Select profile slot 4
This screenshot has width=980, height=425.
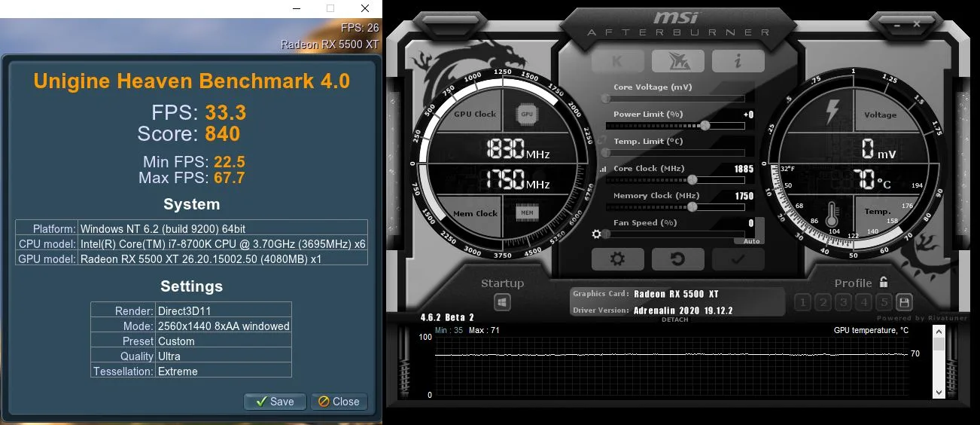click(x=863, y=303)
